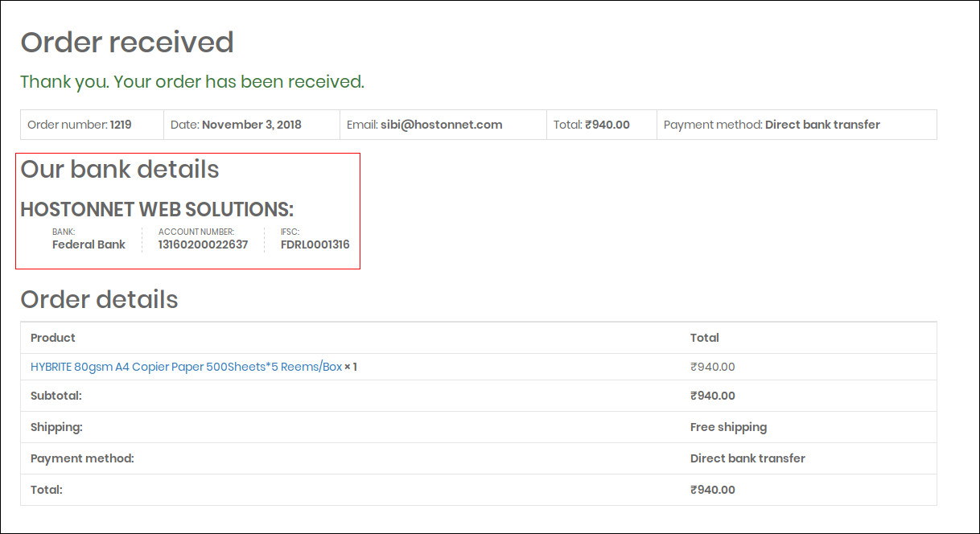Select the product quantity '× 1'
The width and height of the screenshot is (980, 534).
tap(351, 367)
